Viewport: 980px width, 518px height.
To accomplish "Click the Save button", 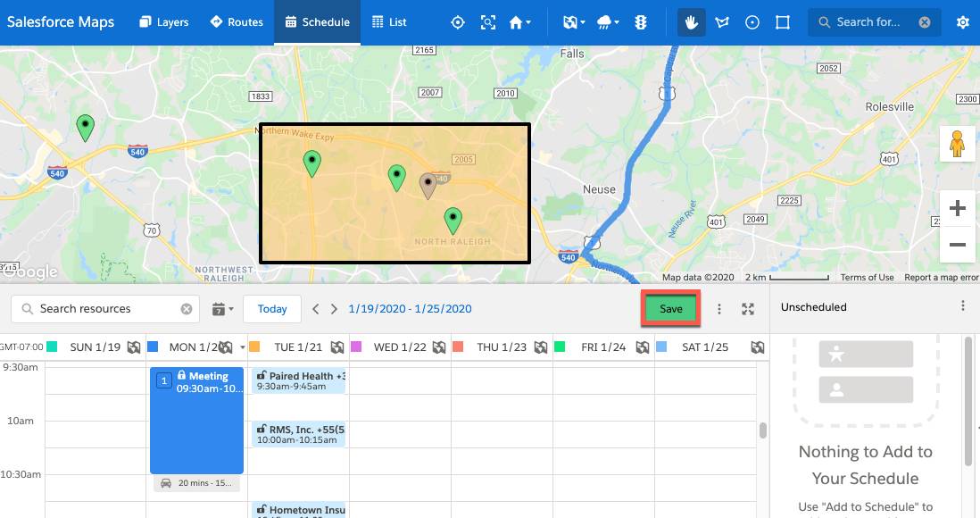I will (x=670, y=308).
